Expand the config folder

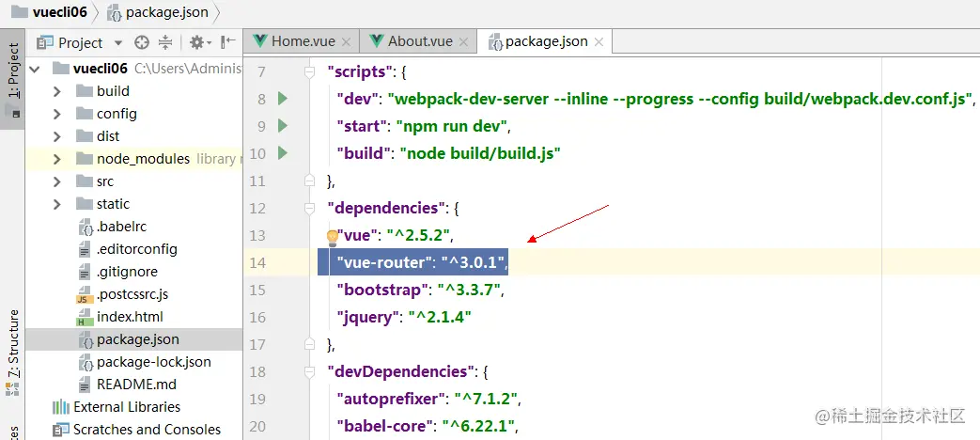tap(57, 114)
